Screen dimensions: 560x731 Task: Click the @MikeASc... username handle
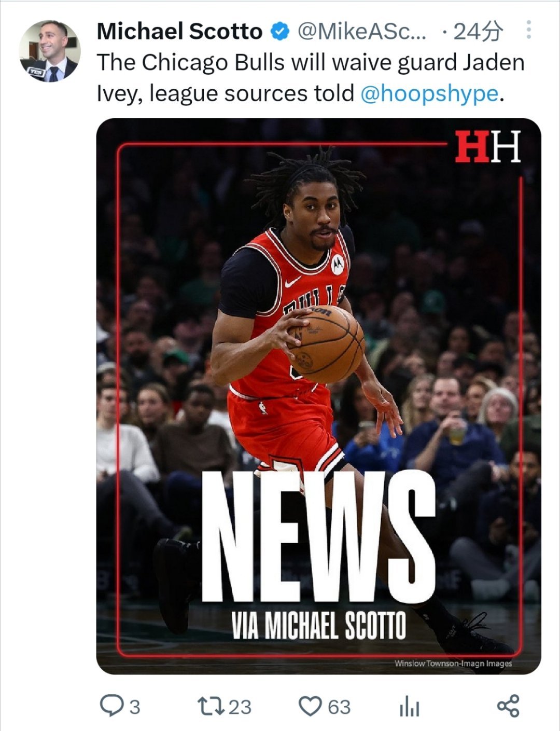362,32
